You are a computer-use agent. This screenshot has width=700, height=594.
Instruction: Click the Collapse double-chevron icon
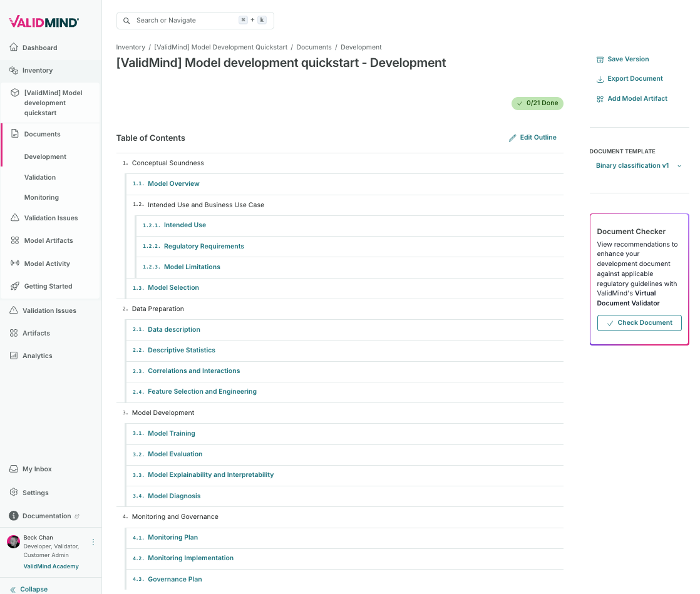(13, 589)
